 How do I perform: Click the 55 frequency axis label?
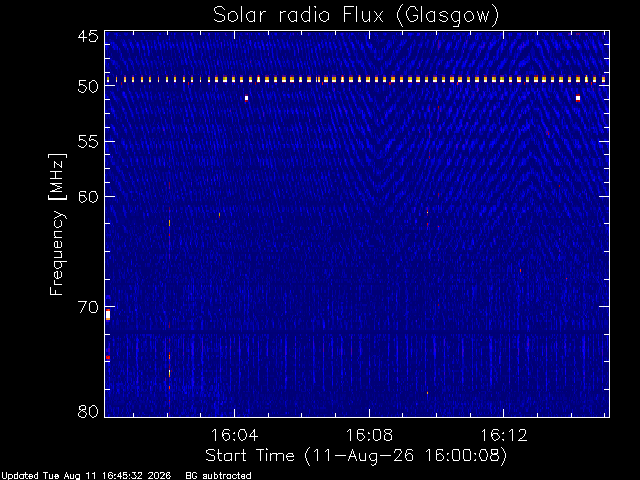coord(88,142)
